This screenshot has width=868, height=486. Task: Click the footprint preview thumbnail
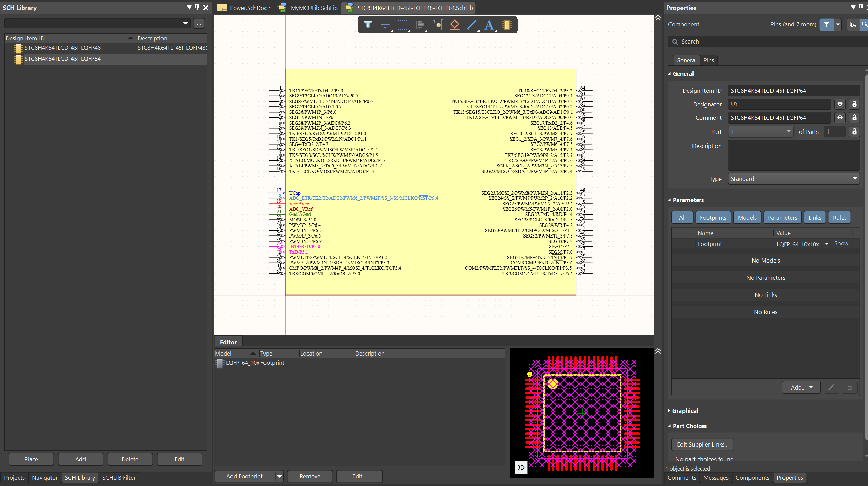tap(582, 413)
